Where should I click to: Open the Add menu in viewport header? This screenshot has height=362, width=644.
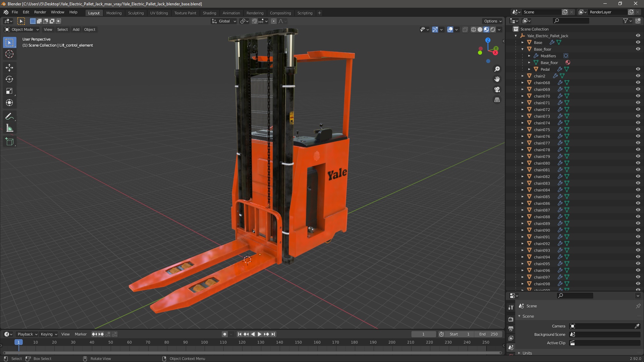coord(76,29)
